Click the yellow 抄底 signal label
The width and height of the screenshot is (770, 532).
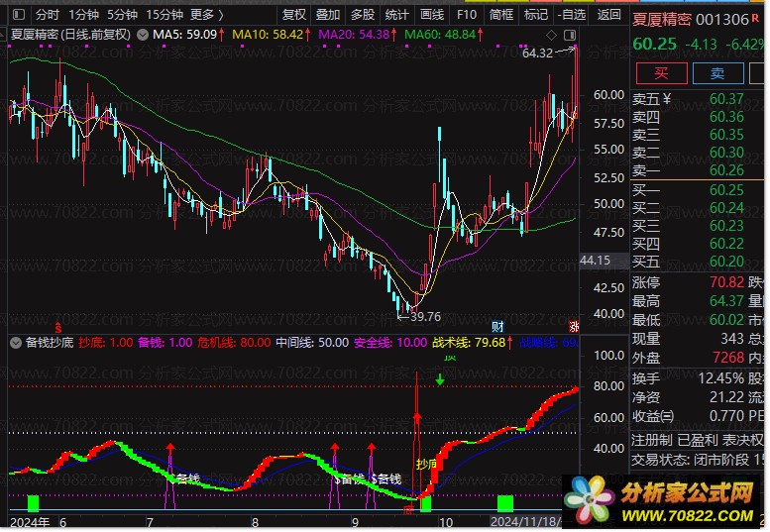point(426,464)
